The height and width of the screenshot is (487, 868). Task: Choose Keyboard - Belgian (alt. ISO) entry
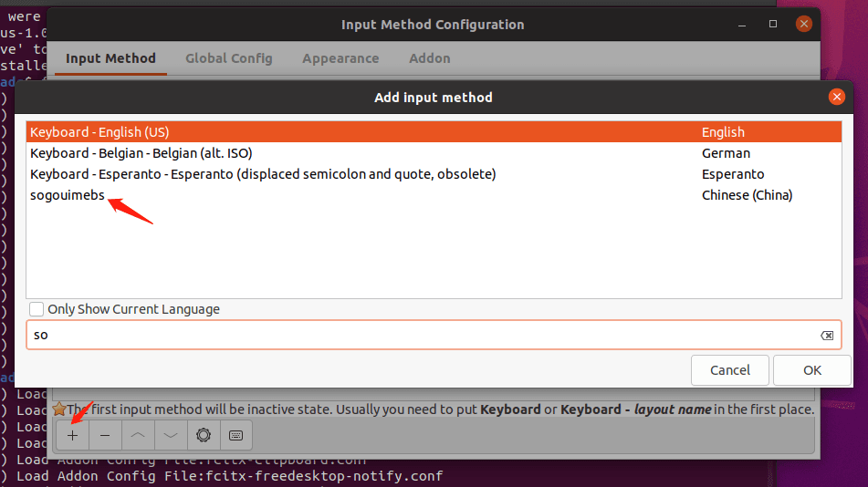[x=141, y=153]
